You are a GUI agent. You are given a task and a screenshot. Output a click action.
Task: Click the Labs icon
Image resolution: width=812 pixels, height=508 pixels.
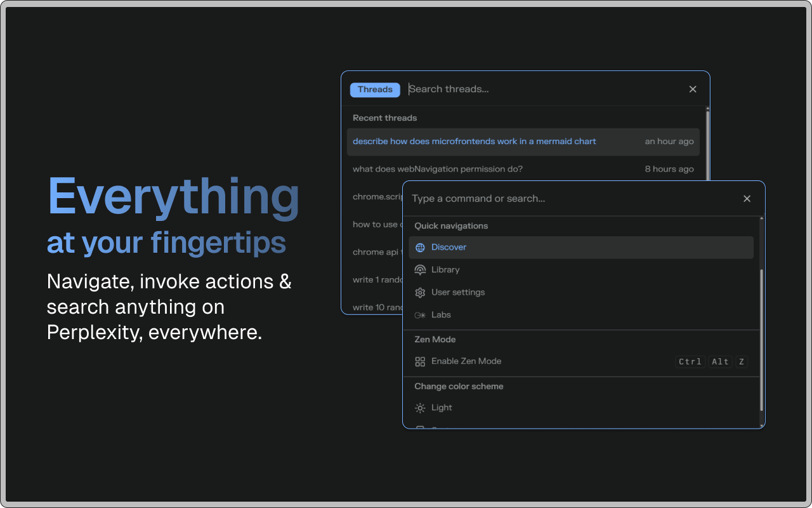pyautogui.click(x=420, y=315)
